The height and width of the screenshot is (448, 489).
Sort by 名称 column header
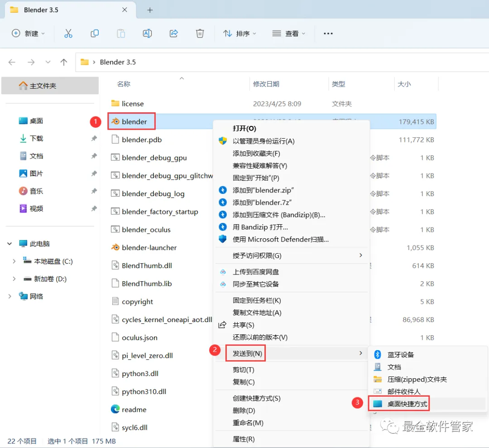[x=124, y=84]
